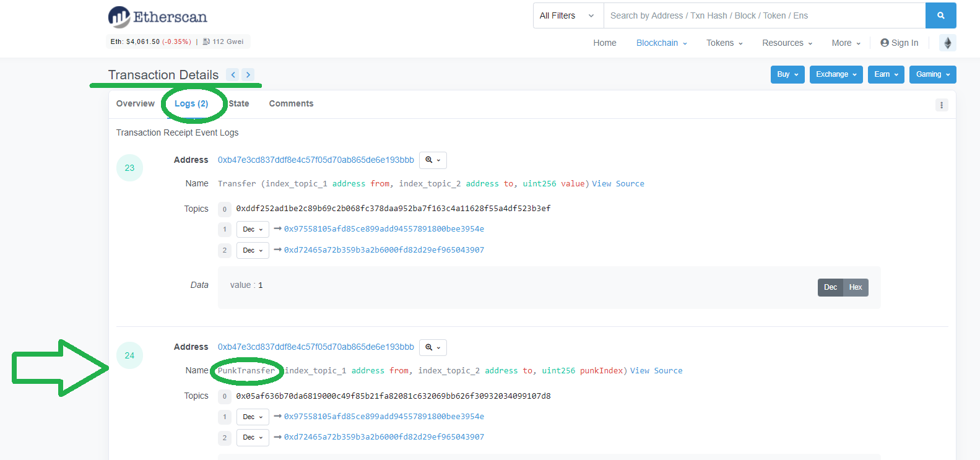Click the gas tracker 112 Gwei
Viewport: 980px width, 460px height.
click(x=223, y=41)
